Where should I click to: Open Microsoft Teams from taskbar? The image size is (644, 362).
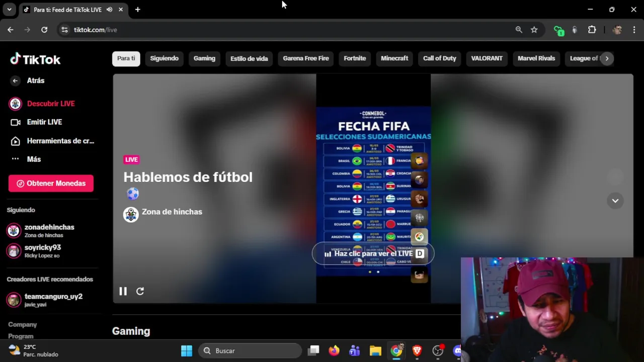355,351
